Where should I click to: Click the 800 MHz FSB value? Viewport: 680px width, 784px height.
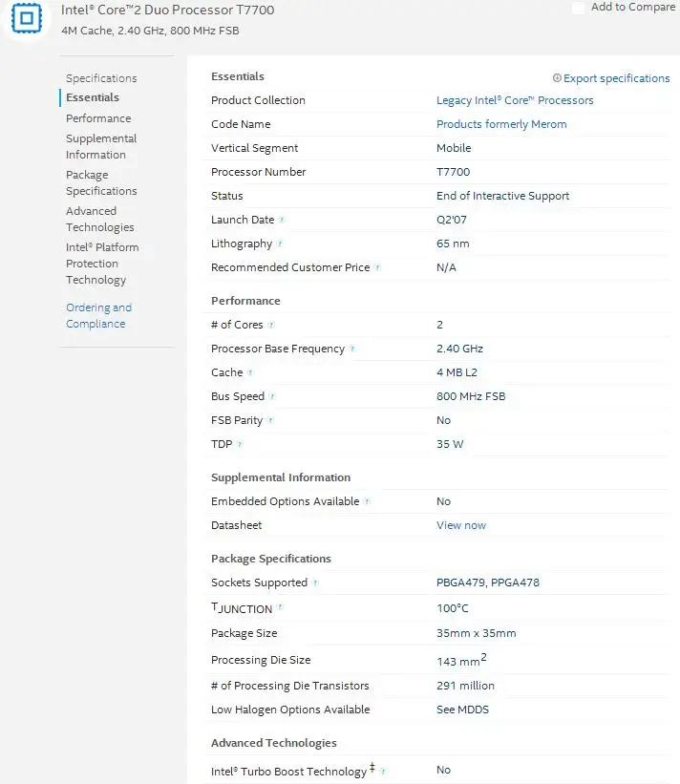(471, 396)
